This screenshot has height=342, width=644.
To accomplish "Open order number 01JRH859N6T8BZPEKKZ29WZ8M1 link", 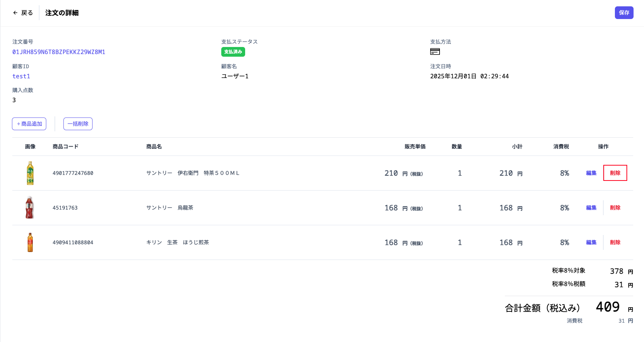I will (59, 52).
